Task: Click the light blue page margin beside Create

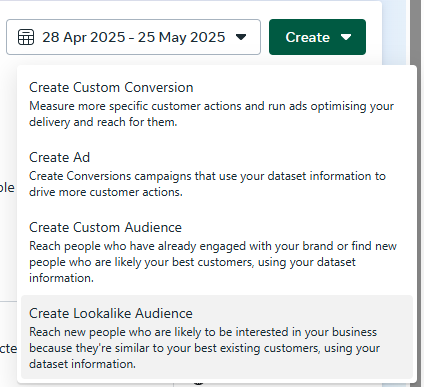Action: tap(394, 33)
